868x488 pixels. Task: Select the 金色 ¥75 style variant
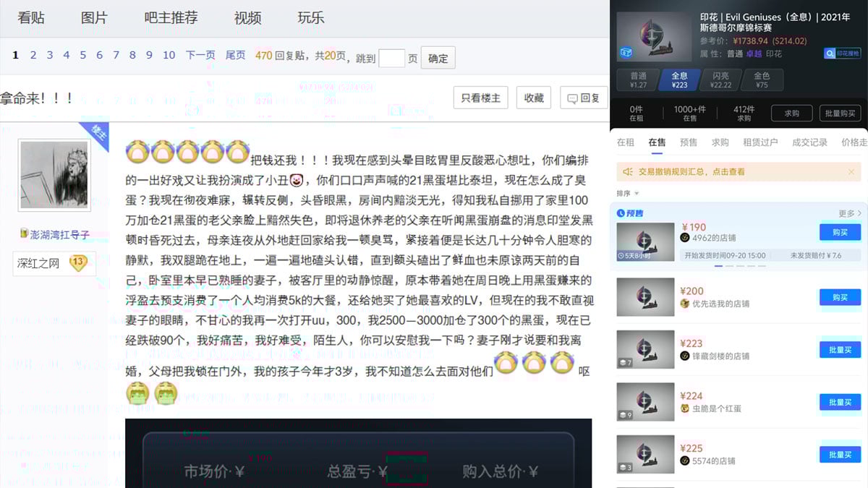(x=762, y=80)
